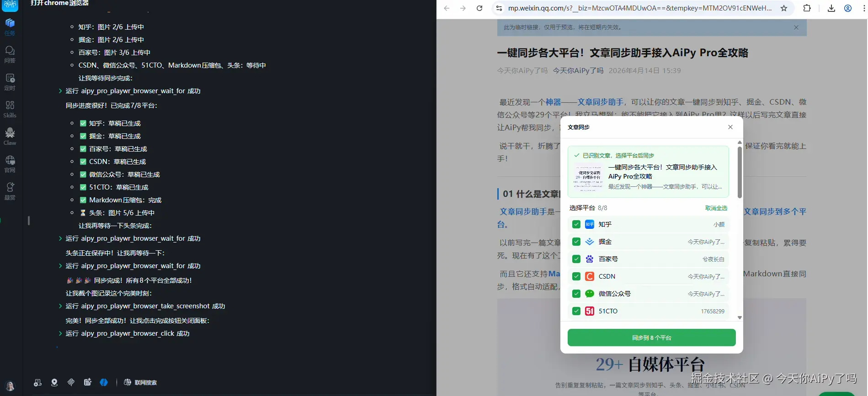Screen dimensions: 868x396
Task: Uncheck the 掘金 platform checkbox
Action: 576,242
